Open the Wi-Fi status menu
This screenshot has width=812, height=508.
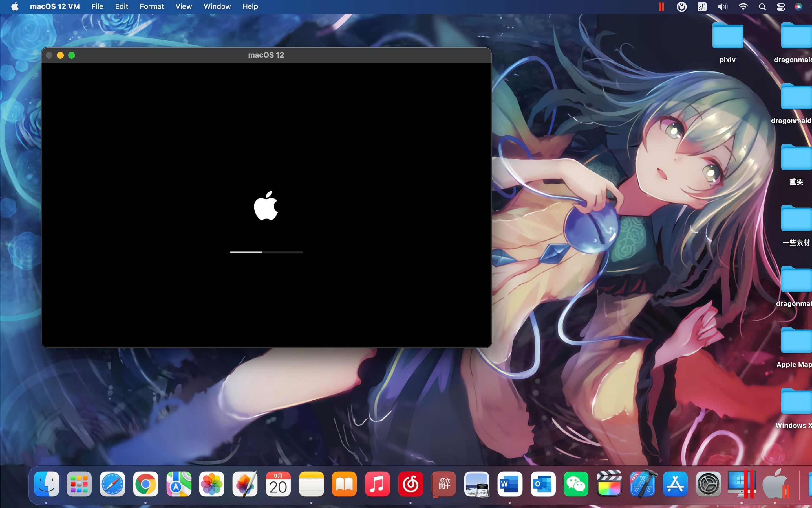click(743, 7)
